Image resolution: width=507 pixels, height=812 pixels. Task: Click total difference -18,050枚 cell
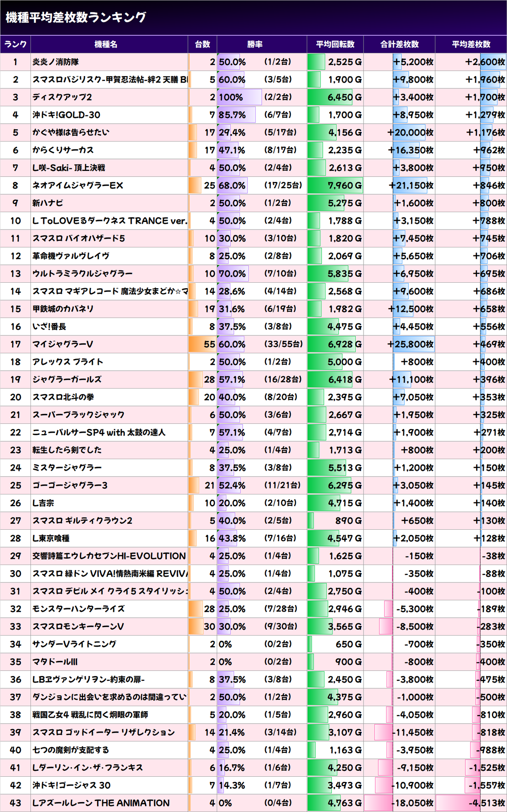(399, 803)
